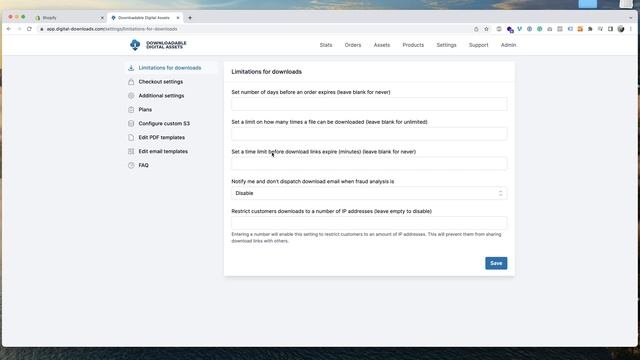Open the Orders page
Screen dimensions: 640x360
coord(353,45)
